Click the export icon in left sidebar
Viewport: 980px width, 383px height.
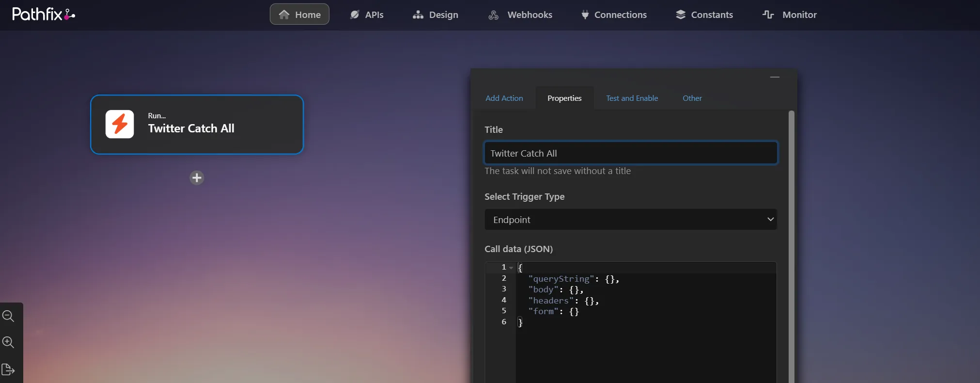8,369
